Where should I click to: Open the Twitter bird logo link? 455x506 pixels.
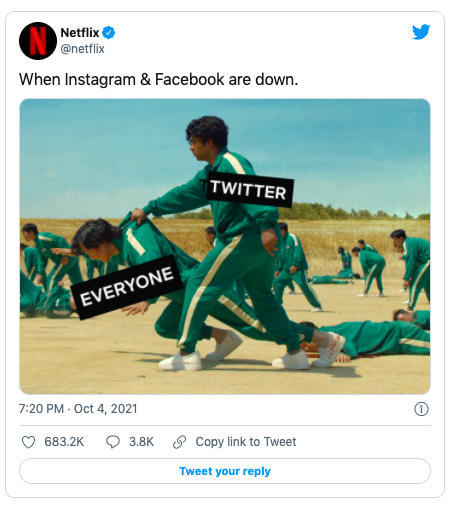(x=421, y=32)
